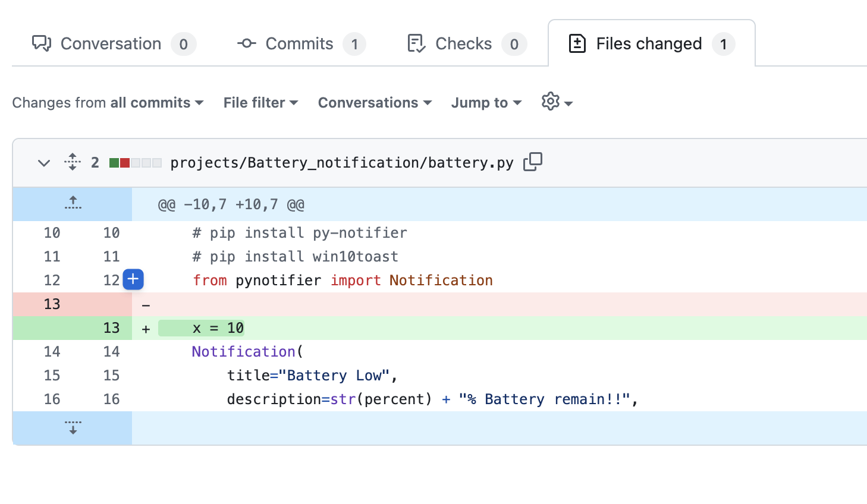The width and height of the screenshot is (867, 504).
Task: Click the Files changed tab icon
Action: point(577,44)
